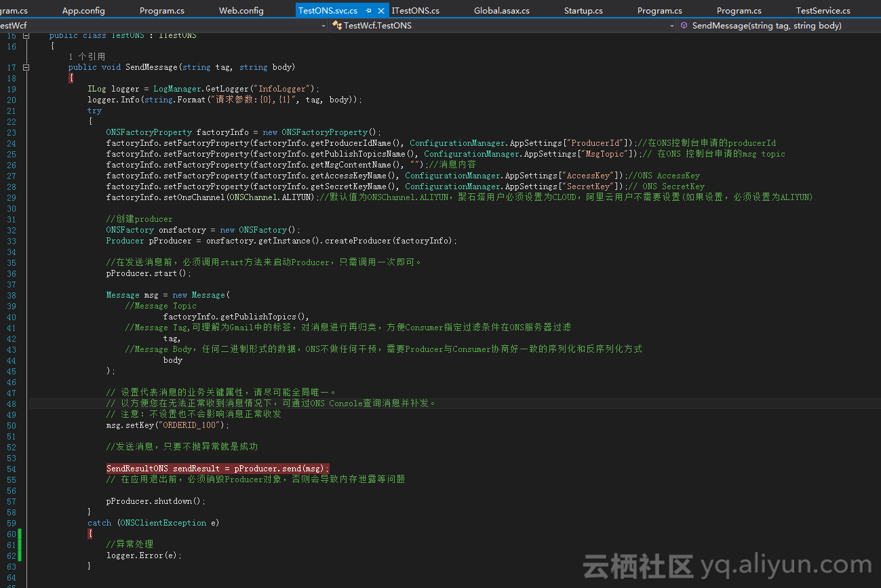Viewport: 881px width, 588px height.
Task: Click the try keyword on line 21
Action: point(94,111)
